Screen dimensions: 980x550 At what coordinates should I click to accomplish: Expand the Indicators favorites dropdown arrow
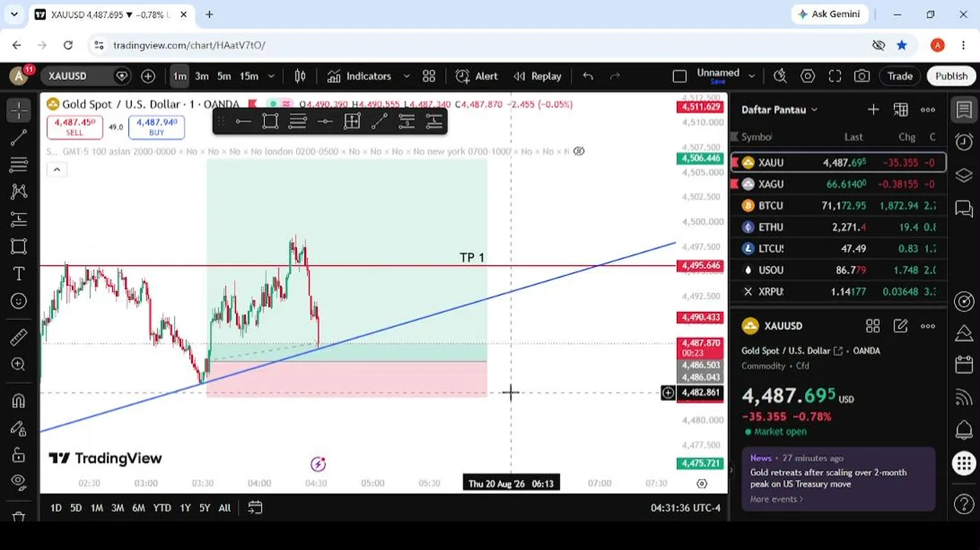tap(406, 76)
